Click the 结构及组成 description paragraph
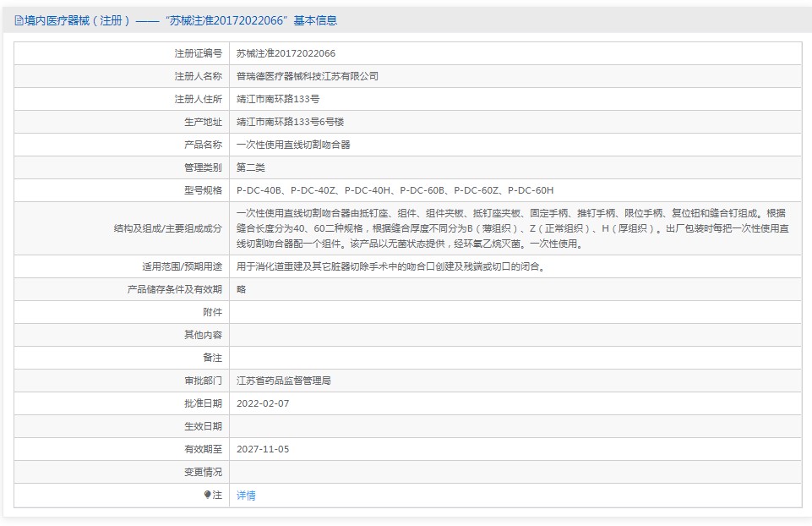The image size is (812, 526). [x=512, y=228]
